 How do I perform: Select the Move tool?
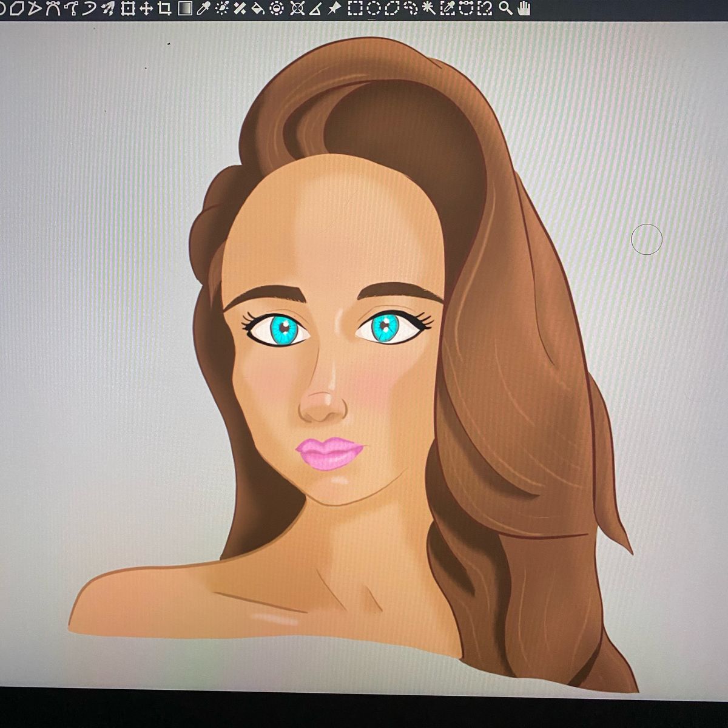pos(146,8)
